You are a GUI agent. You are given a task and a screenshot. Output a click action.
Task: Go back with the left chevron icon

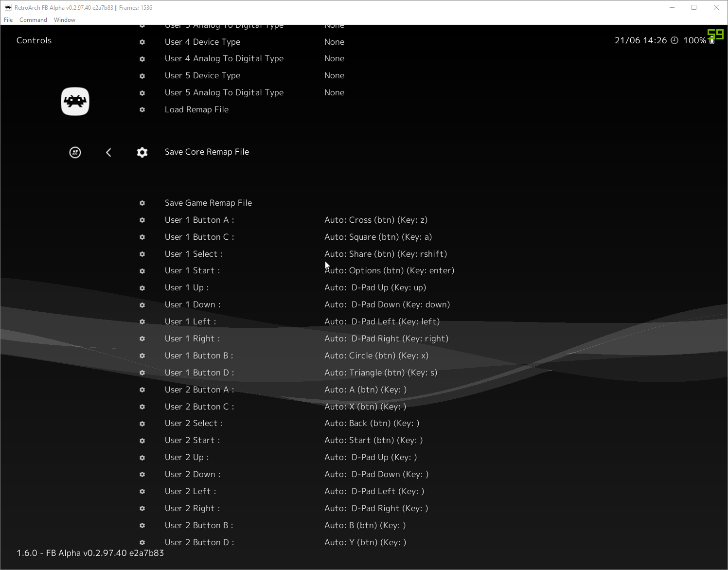pos(108,153)
